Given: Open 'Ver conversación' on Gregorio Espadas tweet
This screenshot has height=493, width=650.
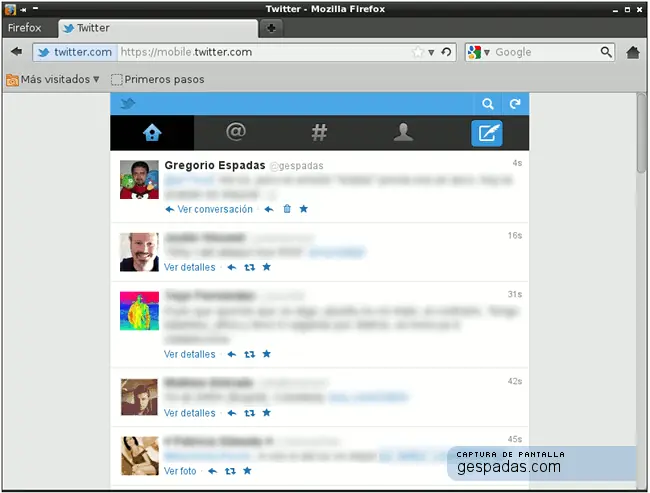Looking at the screenshot, I should (x=209, y=209).
